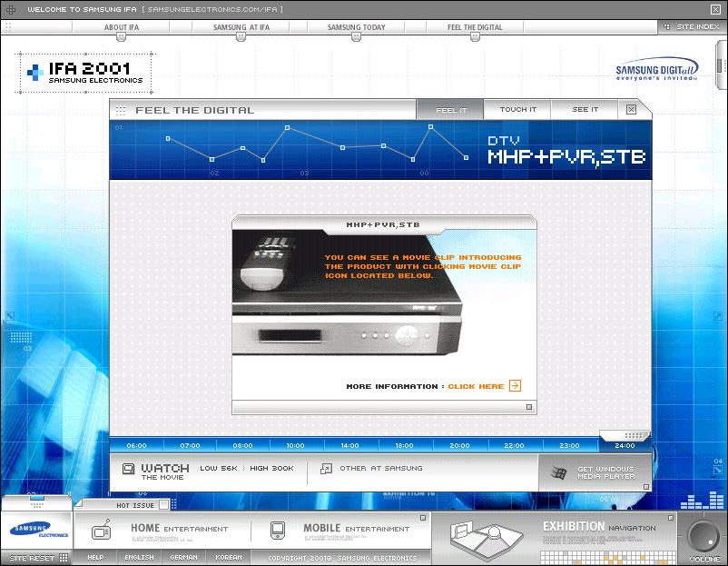Click the Samsung DIGITall logo
This screenshot has height=566, width=728.
pos(656,70)
